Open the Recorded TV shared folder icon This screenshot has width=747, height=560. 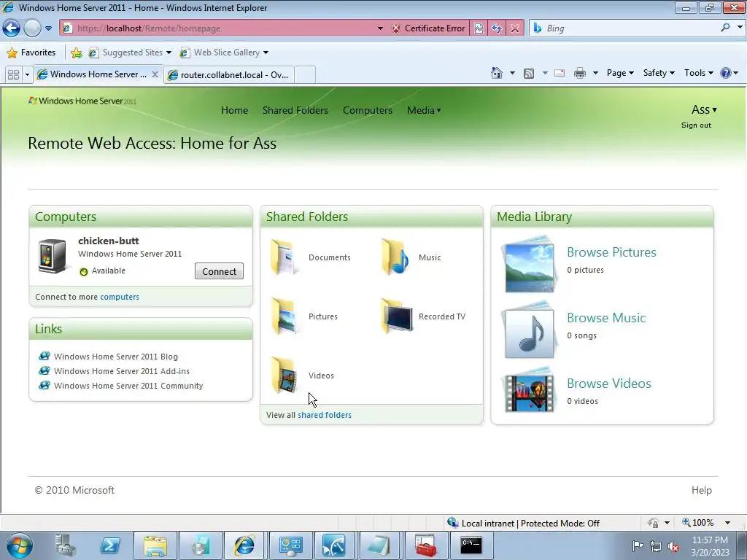[396, 316]
